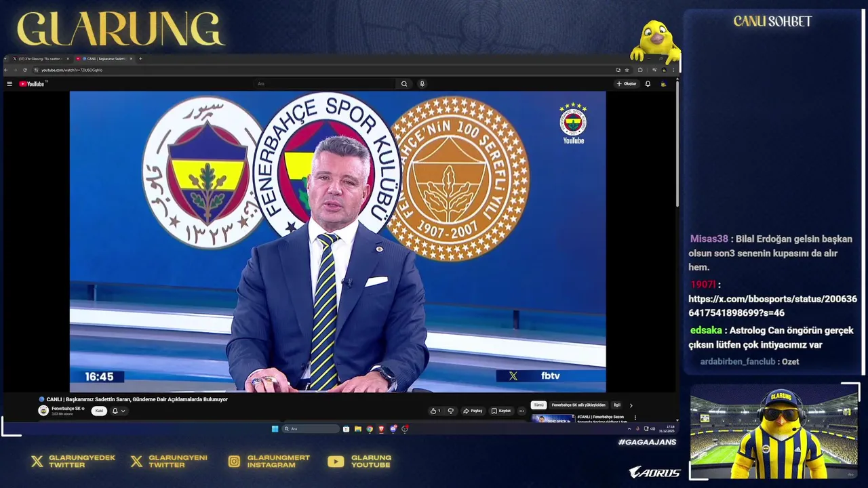
Task: Click the YouTube search magnifier button
Action: pyautogui.click(x=404, y=84)
